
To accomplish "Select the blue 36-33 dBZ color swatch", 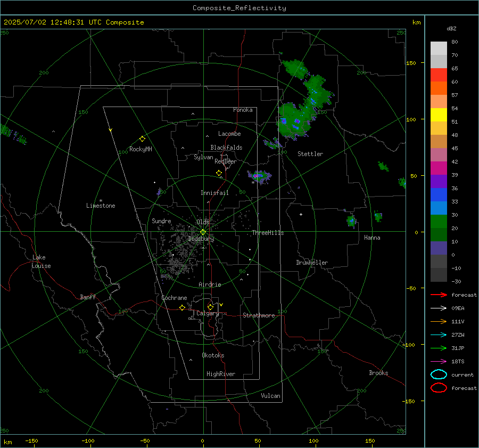I will [439, 195].
